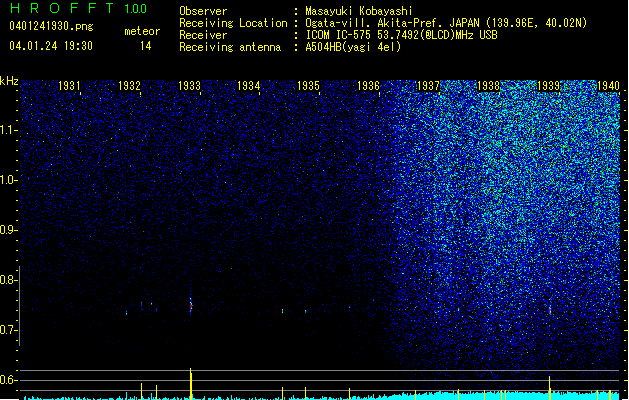629x400 pixels.
Task: Click the bright meteor echo at 1933
Action: [x=191, y=306]
